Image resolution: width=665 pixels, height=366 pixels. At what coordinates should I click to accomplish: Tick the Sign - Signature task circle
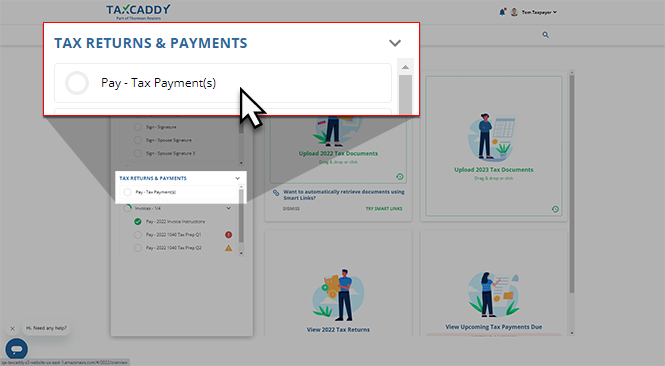137,127
